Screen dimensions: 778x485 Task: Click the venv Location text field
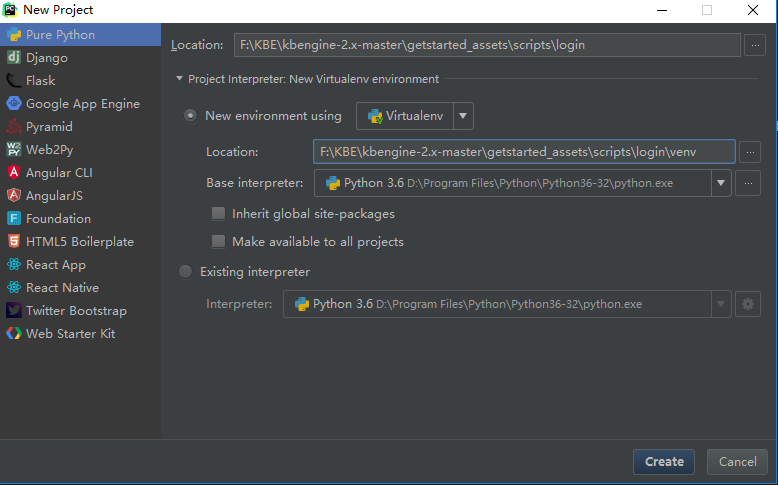click(523, 152)
